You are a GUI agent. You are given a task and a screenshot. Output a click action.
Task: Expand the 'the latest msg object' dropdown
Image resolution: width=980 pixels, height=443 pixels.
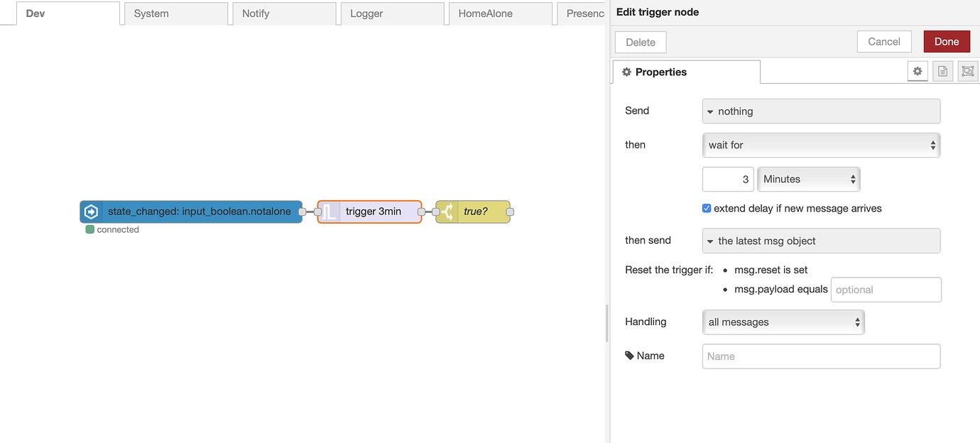click(821, 241)
